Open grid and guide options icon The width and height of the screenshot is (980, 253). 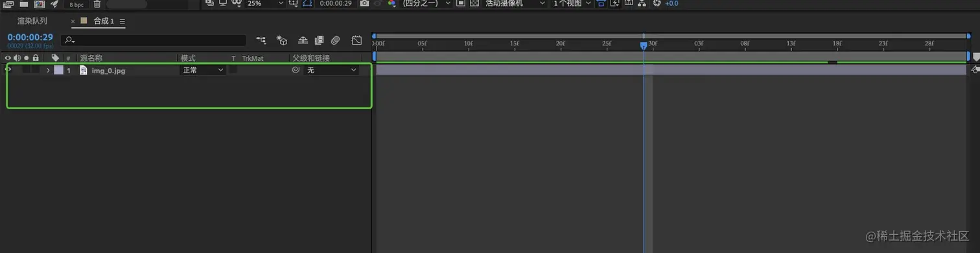pos(294,3)
